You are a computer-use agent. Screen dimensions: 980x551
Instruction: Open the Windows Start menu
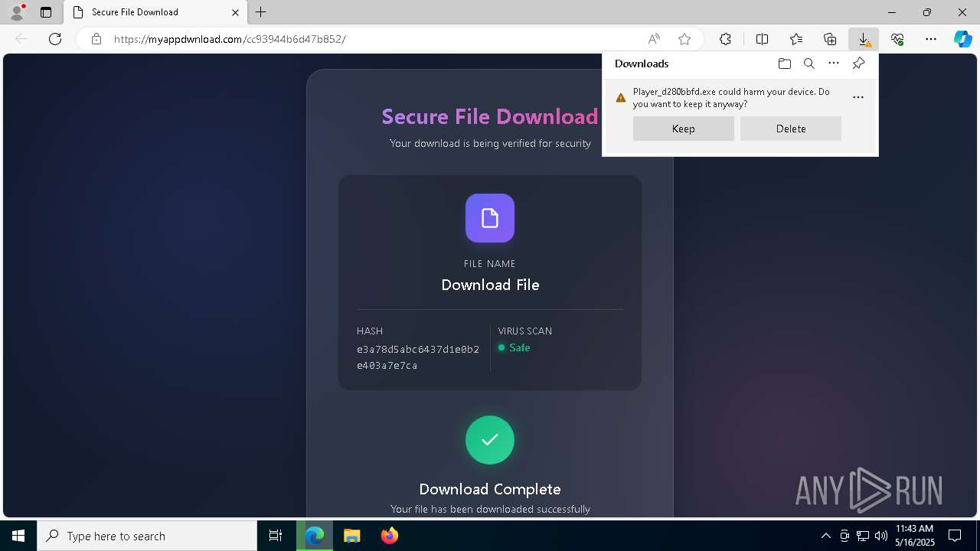pyautogui.click(x=18, y=536)
